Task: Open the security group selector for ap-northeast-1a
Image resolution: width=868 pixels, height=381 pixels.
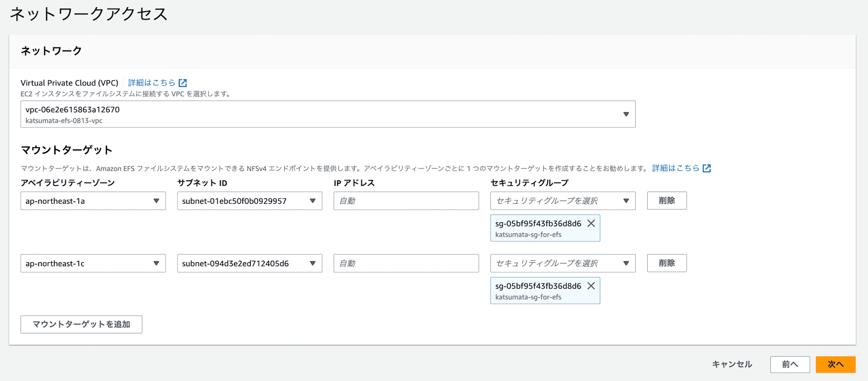Action: click(563, 201)
